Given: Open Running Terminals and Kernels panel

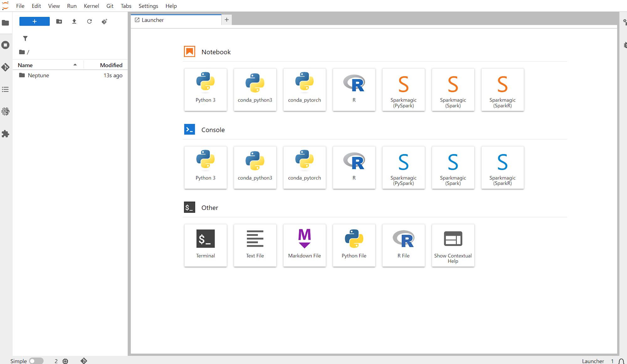Looking at the screenshot, I should [5, 45].
